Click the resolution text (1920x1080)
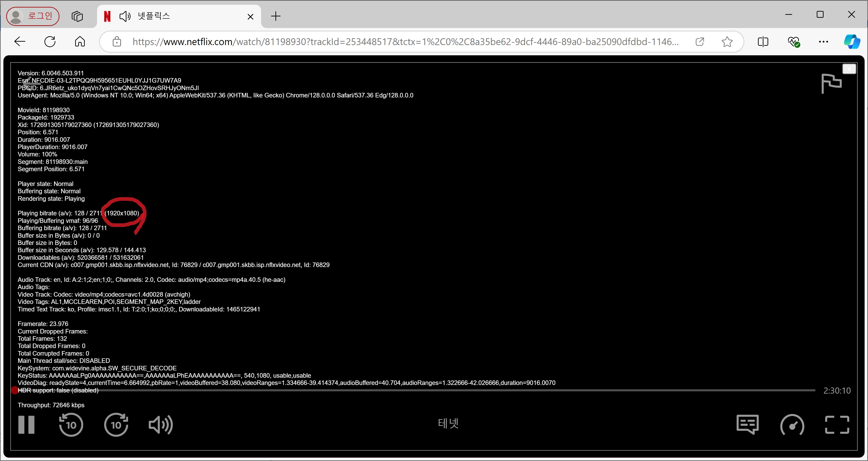Screen dimensions: 868x461 (x=122, y=213)
